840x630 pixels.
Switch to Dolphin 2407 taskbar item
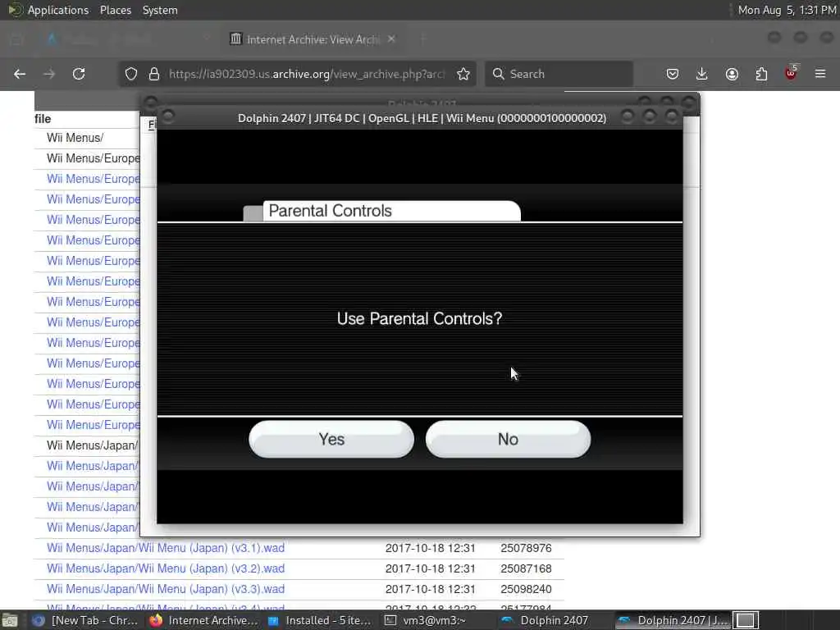546,620
